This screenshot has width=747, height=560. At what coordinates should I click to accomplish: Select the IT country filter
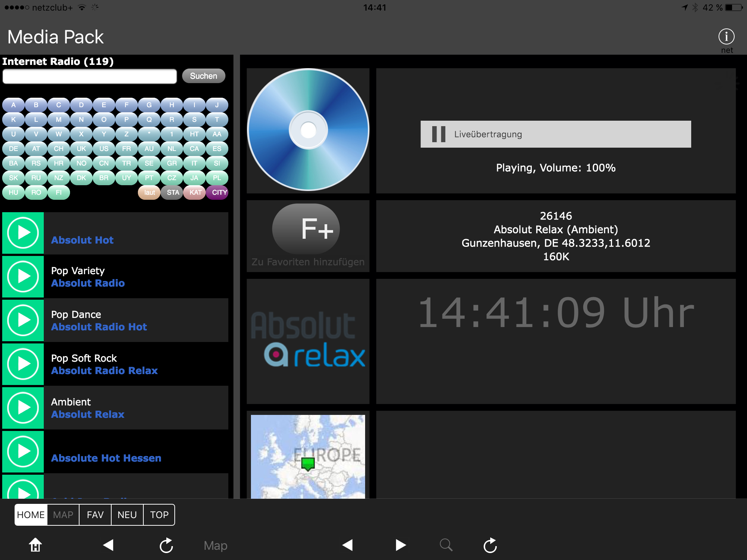(x=194, y=163)
